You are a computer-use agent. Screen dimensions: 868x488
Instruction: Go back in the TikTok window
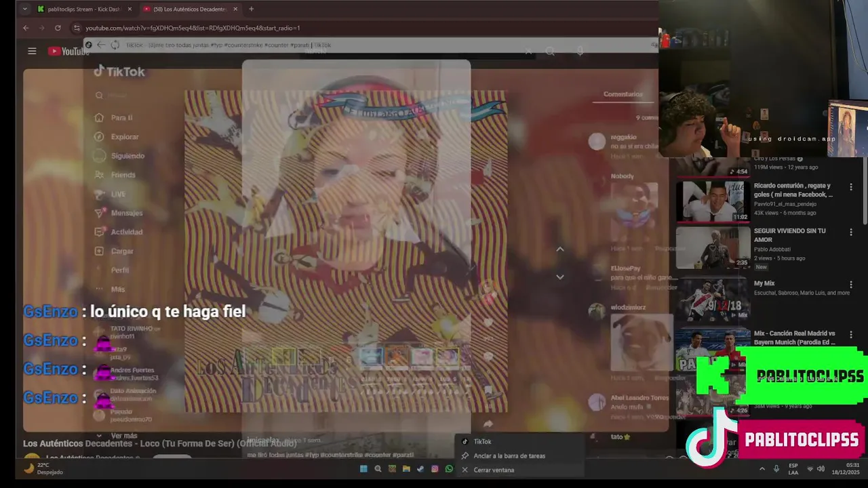click(x=101, y=45)
